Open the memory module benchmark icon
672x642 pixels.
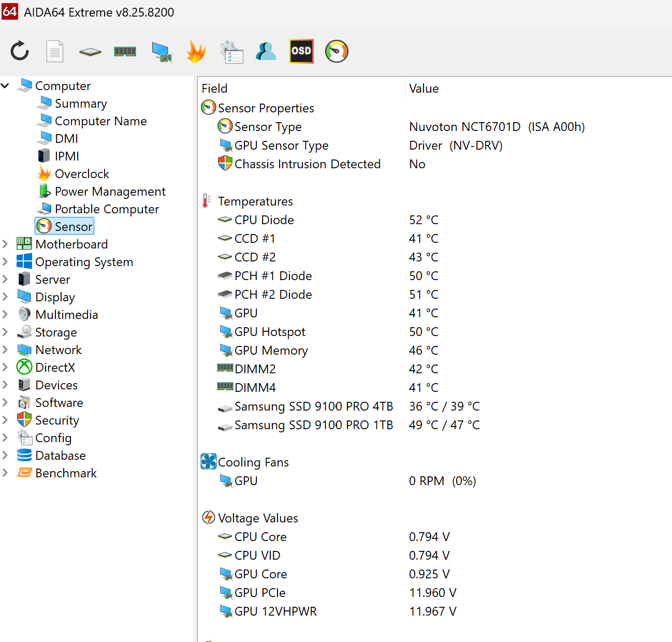tap(125, 51)
